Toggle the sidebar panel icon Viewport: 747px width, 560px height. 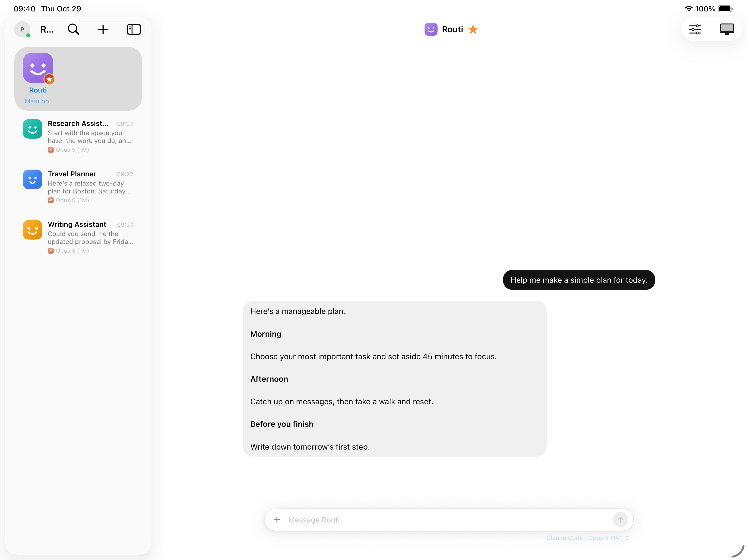point(134,29)
